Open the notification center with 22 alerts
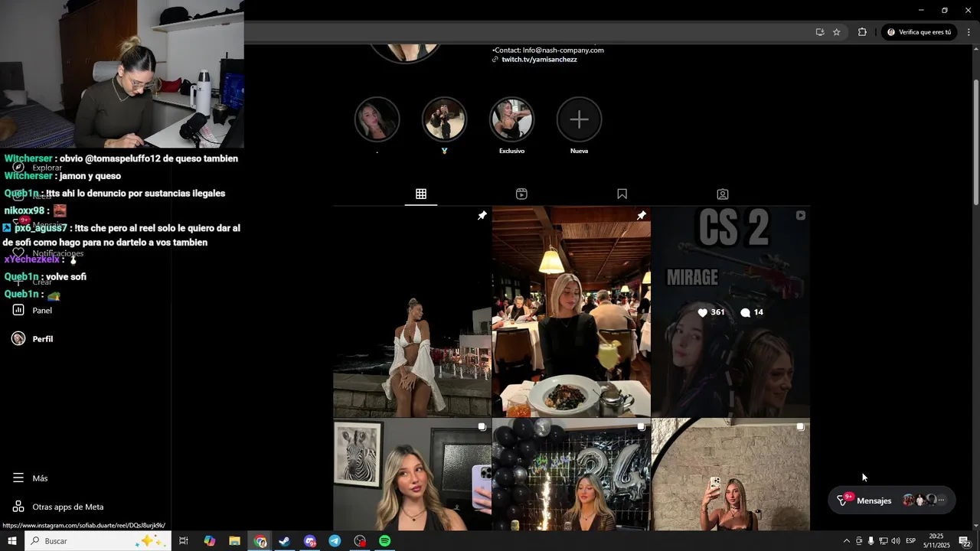This screenshot has width=980, height=551. (x=965, y=541)
